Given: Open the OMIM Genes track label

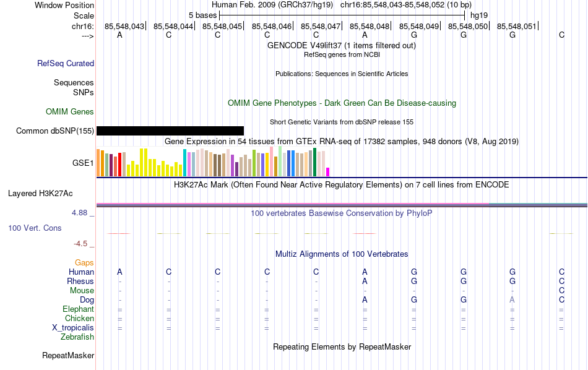Looking at the screenshot, I should [70, 112].
